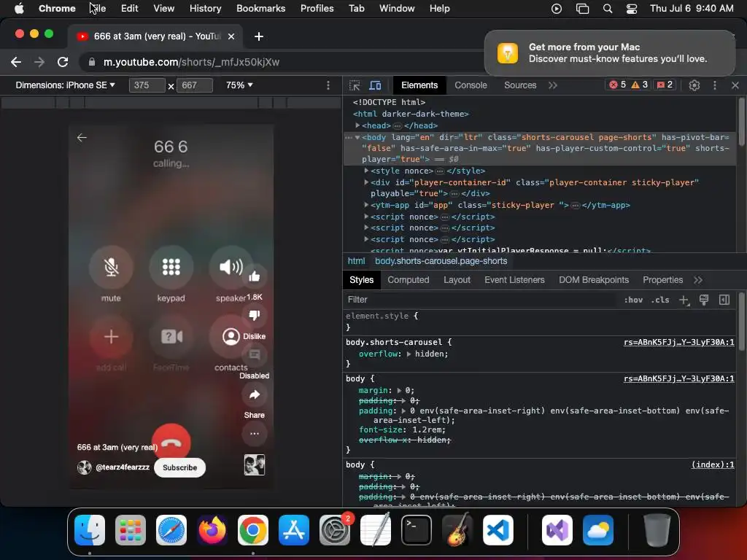Screen dimensions: 747x560
Task: Open the @tearz4fearzzz channel link
Action: tap(123, 467)
